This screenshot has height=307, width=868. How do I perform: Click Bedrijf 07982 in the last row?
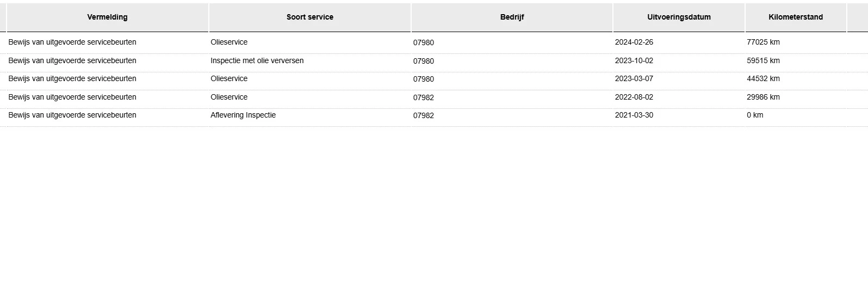[423, 116]
